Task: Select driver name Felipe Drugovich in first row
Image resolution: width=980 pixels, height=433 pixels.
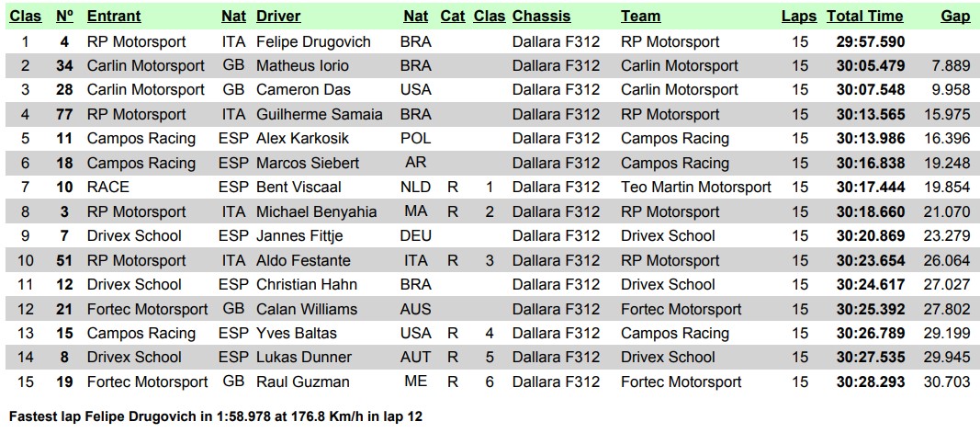Action: (314, 42)
